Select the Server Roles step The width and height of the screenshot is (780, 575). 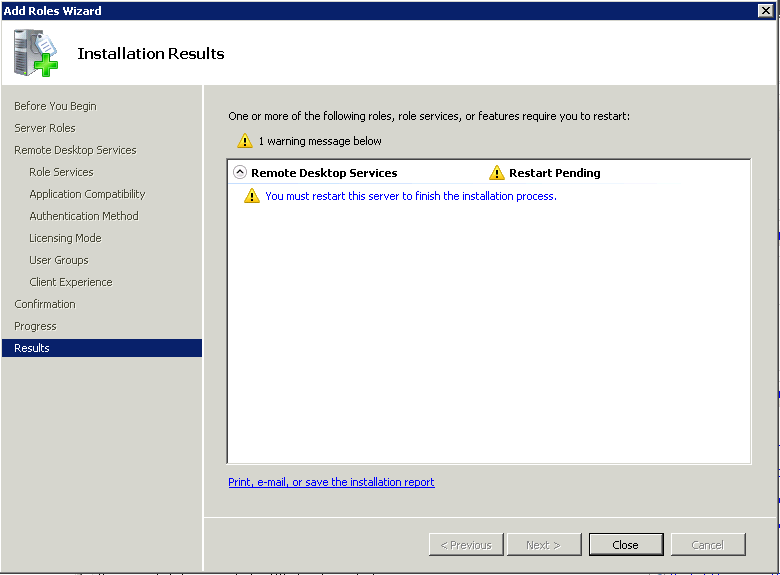(45, 128)
